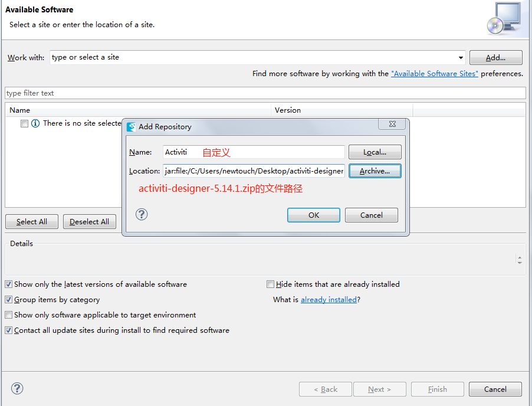Viewport: 532px width, 406px height.
Task: Enable Show only software applicable to target environment
Action: [x=9, y=315]
